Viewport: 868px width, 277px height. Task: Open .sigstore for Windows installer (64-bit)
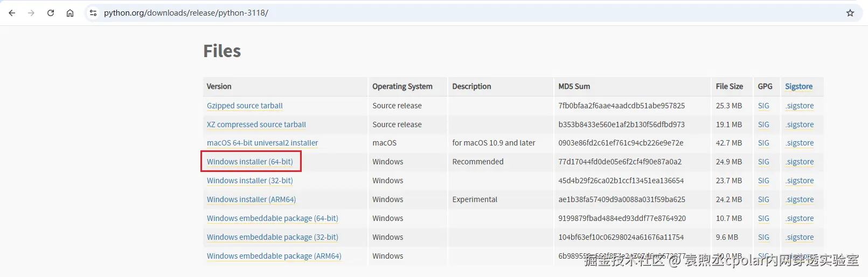coord(800,162)
